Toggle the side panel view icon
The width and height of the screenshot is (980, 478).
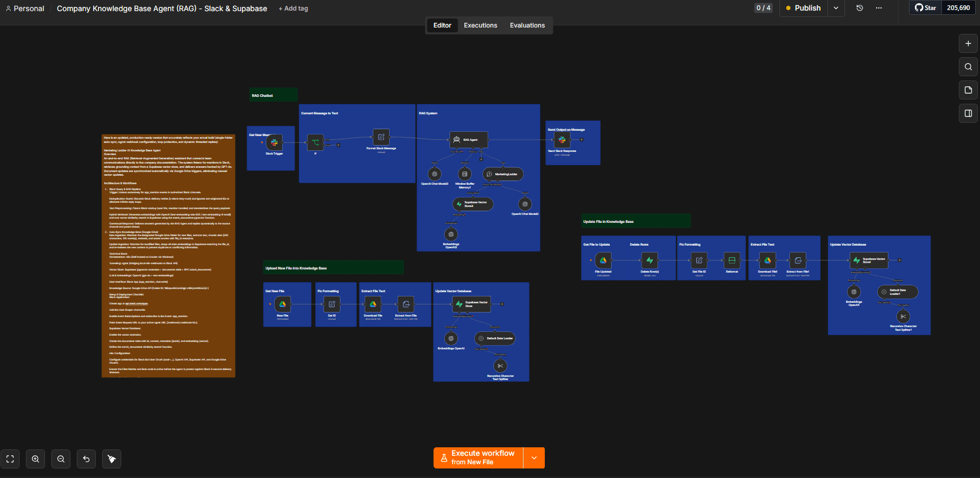coord(968,113)
